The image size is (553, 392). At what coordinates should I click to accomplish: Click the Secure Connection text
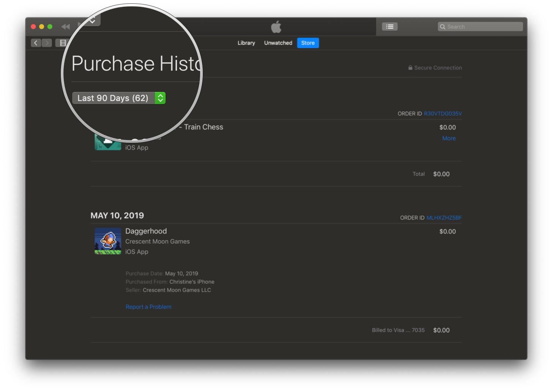(438, 68)
